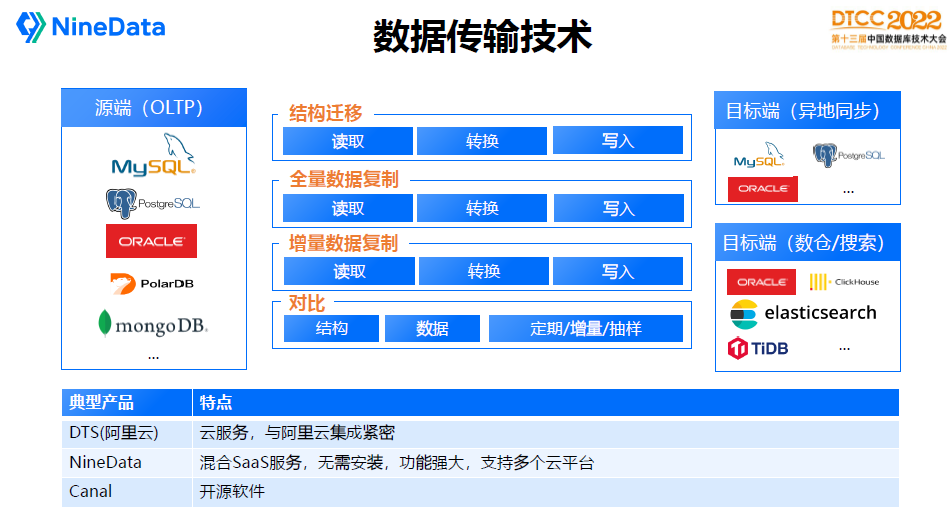Click the PostgreSQL logo in remote sync target
Viewport: 952px width, 519px height.
tap(849, 155)
